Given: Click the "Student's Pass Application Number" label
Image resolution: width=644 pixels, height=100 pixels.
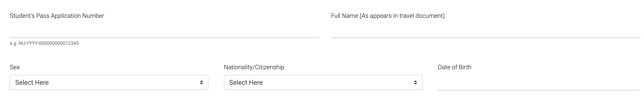Looking at the screenshot, I should click(57, 16).
